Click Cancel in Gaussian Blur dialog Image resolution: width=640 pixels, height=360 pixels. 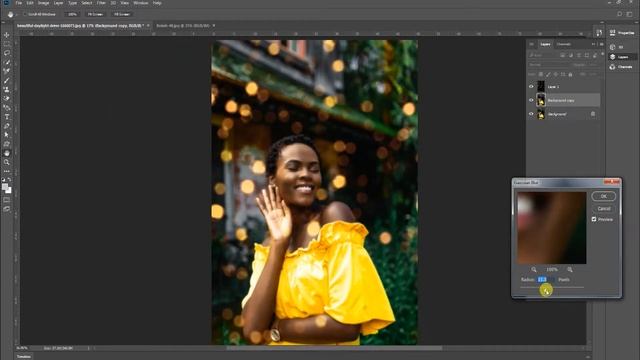(604, 209)
